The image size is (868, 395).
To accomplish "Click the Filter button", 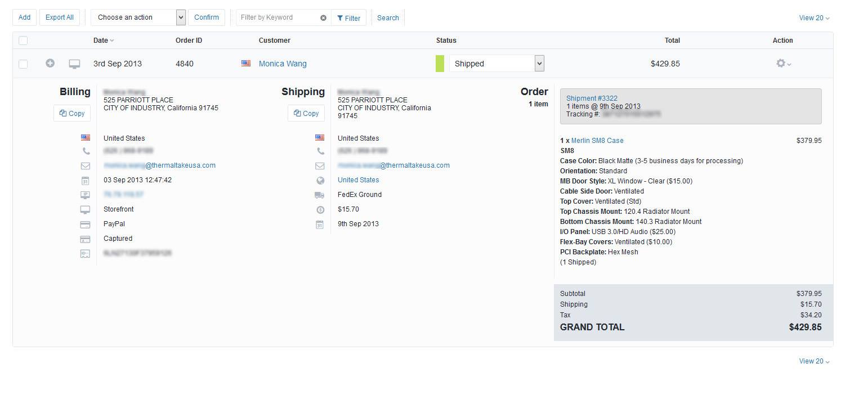I will [349, 18].
